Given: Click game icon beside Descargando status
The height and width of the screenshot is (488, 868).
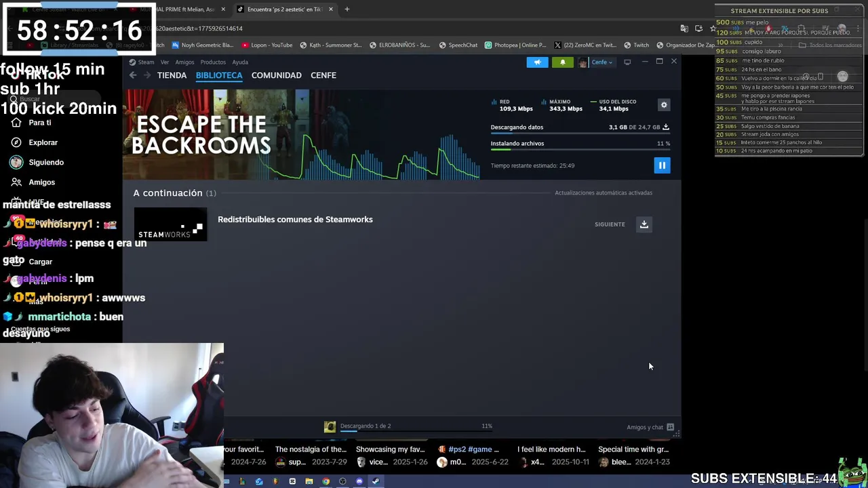Looking at the screenshot, I should pos(330,426).
